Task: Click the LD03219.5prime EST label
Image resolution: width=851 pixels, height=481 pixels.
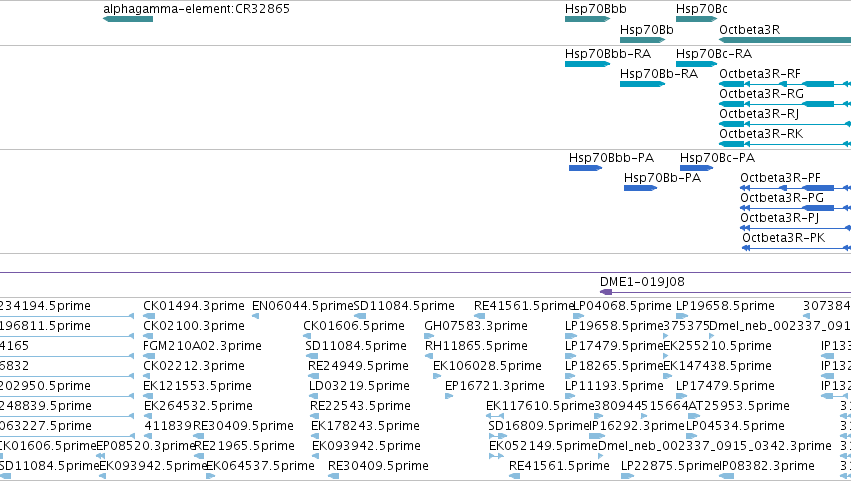Action: tap(359, 386)
